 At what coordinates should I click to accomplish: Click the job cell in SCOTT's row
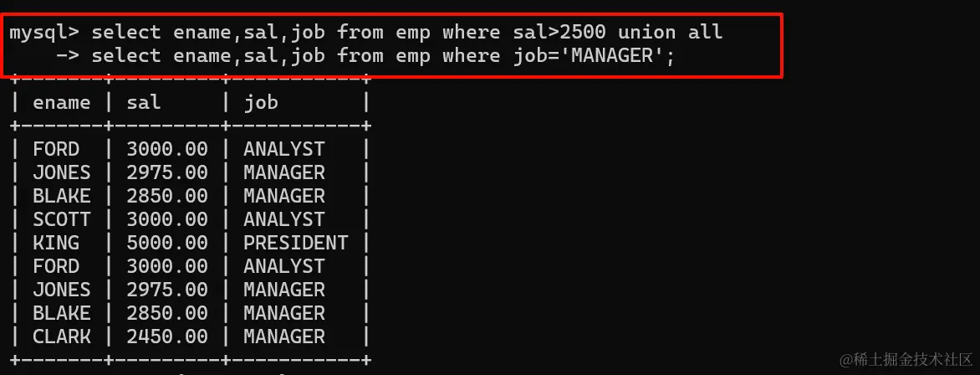(284, 219)
